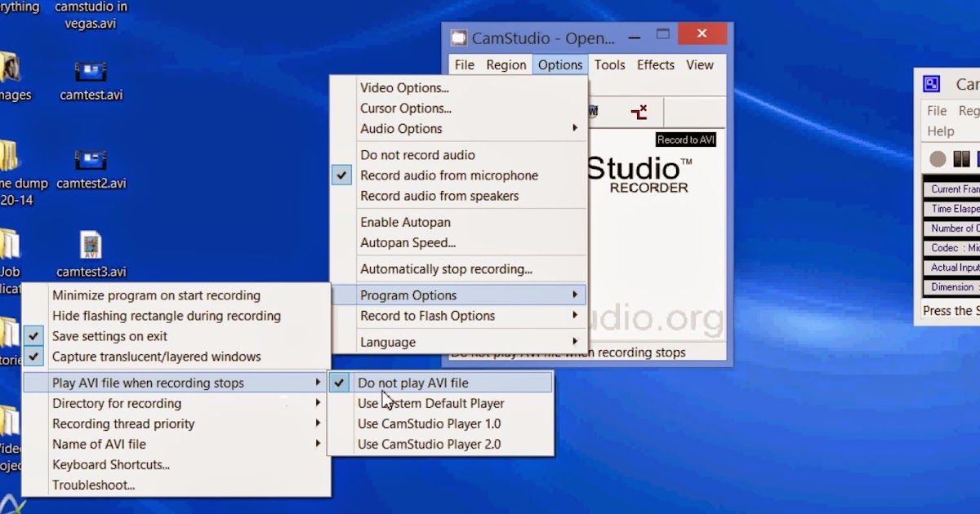Click the 'Actual Input' row in right window
Viewport: 980px width, 514px height.
point(952,268)
